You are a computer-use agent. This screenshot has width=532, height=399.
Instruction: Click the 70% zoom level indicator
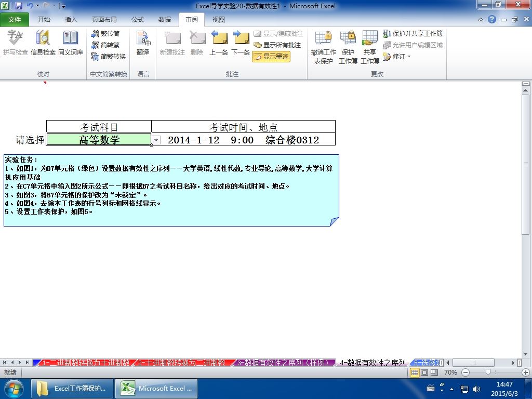tap(450, 373)
